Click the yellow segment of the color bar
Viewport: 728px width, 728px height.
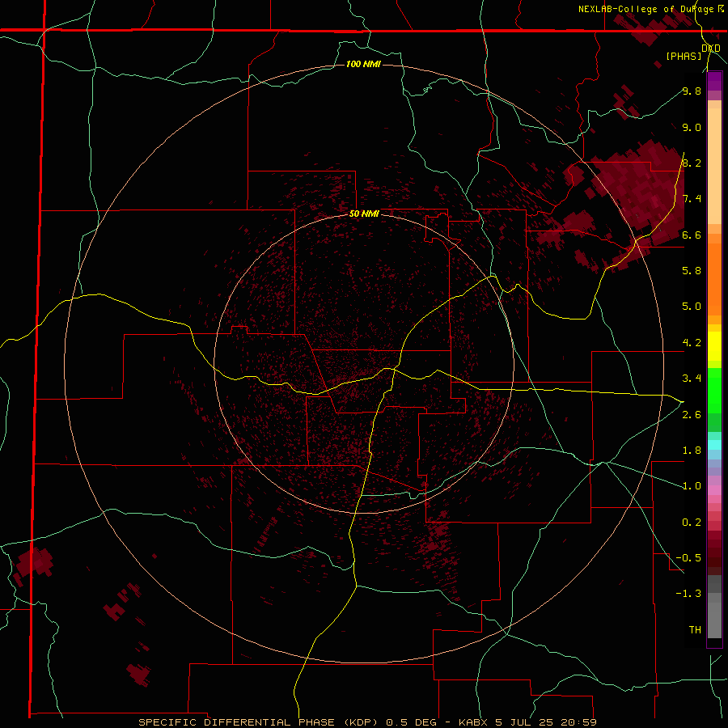coord(714,346)
